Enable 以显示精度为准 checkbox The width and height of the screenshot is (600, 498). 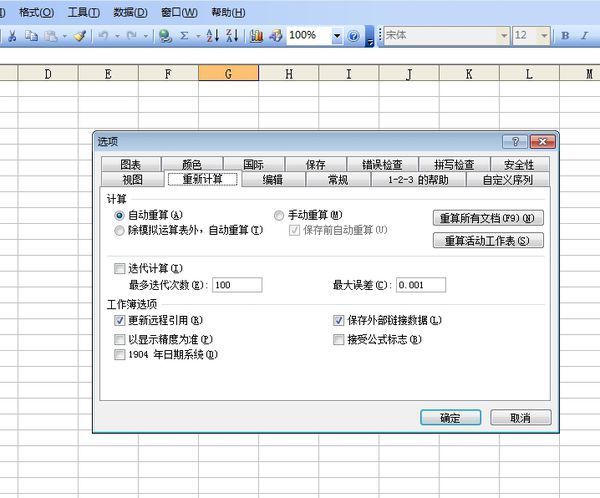119,339
